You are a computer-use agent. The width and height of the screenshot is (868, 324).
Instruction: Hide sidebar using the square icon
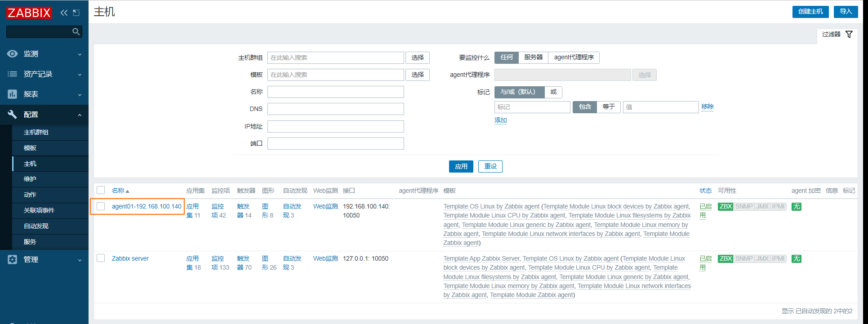76,13
